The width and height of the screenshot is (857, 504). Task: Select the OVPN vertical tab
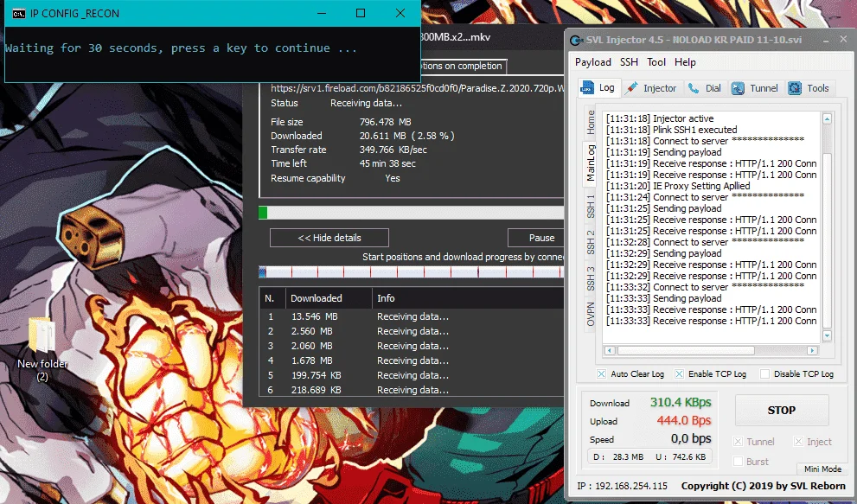point(591,314)
